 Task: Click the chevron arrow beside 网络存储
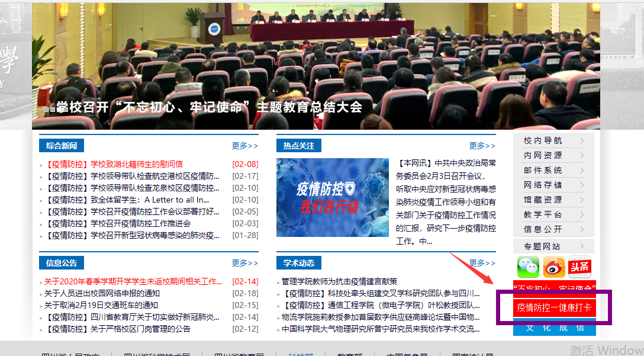(x=582, y=185)
